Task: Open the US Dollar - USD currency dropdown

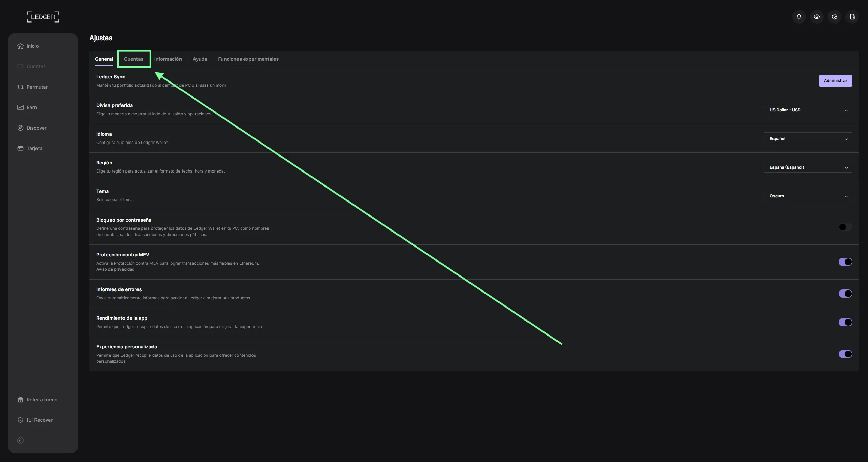Action: [x=808, y=110]
